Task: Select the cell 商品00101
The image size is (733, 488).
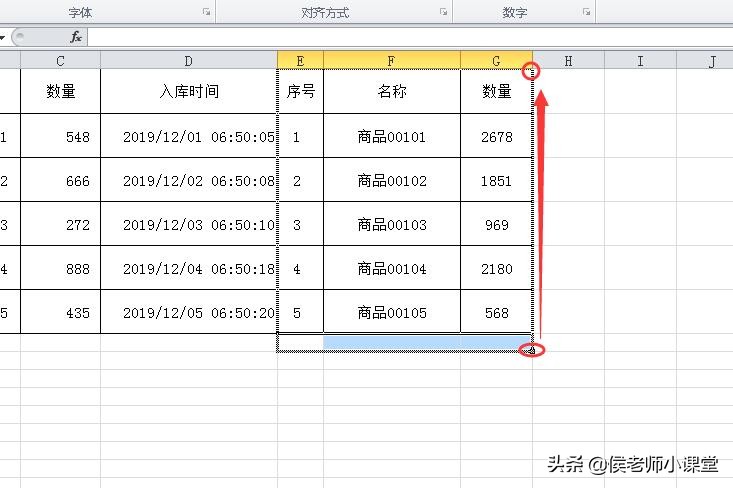Action: point(392,136)
